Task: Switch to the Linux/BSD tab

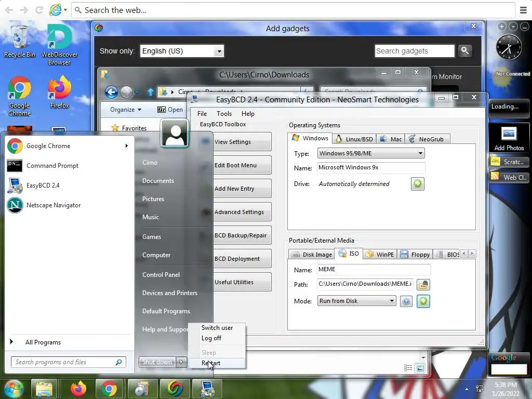Action: click(354, 139)
